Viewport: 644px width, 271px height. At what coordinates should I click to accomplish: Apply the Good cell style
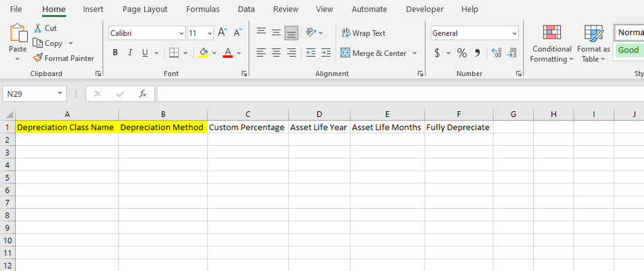point(629,50)
